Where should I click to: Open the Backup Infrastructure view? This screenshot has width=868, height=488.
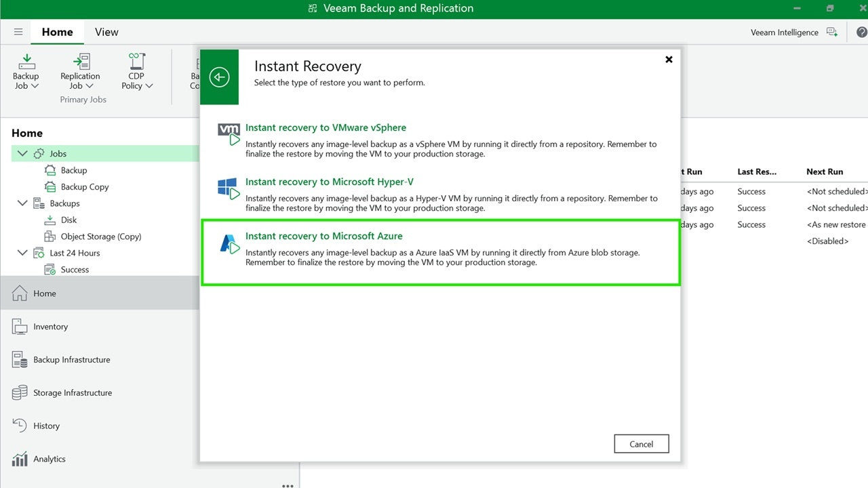71,360
